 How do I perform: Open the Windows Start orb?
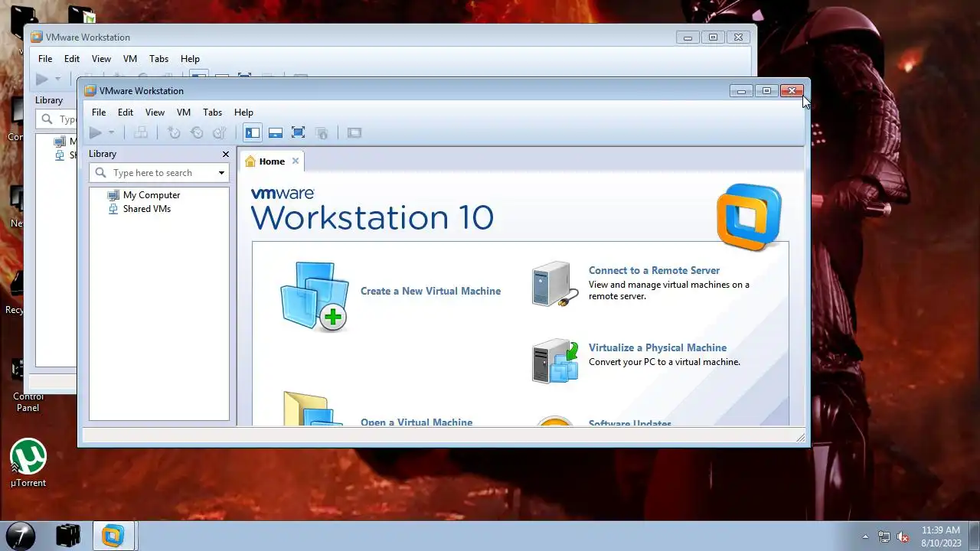21,535
